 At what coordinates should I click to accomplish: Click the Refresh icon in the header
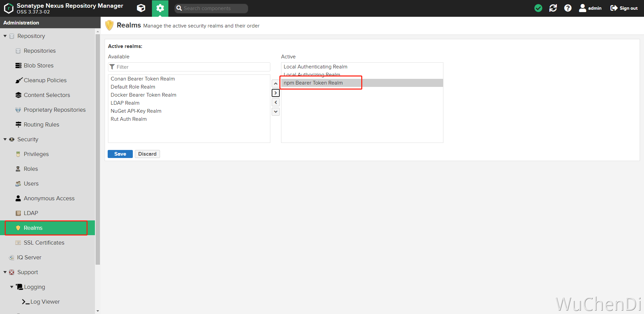[x=553, y=8]
